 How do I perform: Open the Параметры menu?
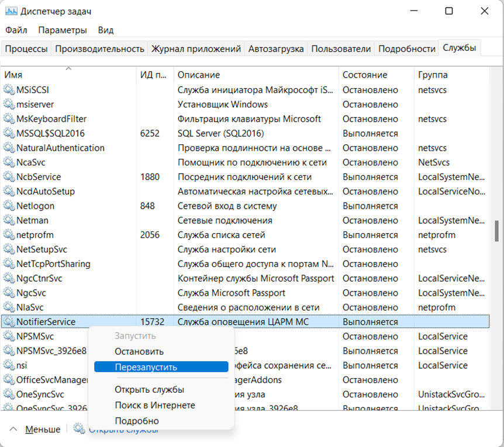(63, 30)
